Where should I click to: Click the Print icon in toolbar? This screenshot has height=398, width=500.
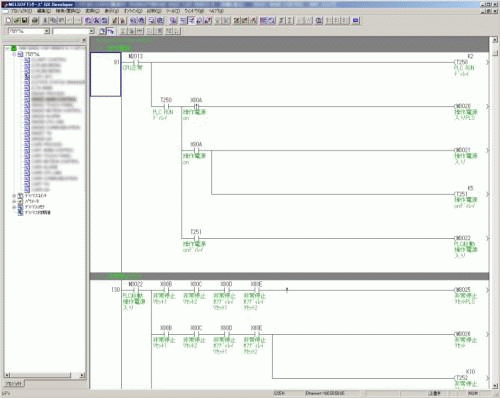(x=35, y=20)
